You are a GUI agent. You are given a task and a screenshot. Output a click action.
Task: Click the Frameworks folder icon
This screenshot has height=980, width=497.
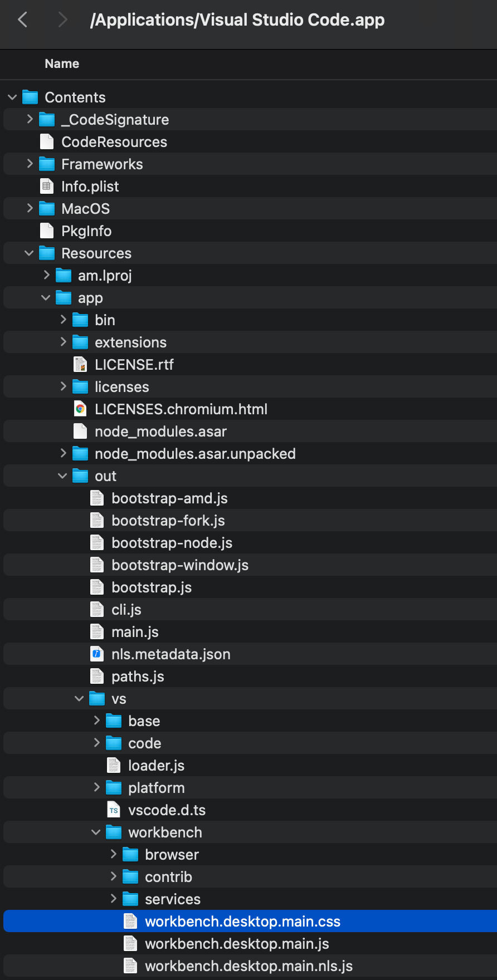click(47, 164)
